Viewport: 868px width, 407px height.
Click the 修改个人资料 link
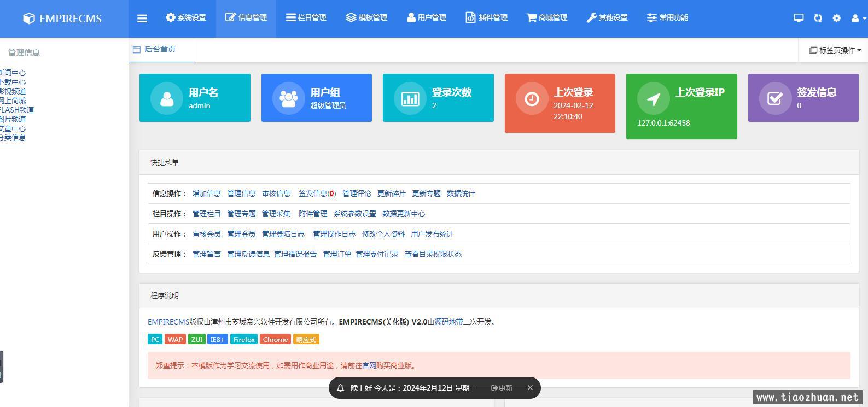point(383,234)
